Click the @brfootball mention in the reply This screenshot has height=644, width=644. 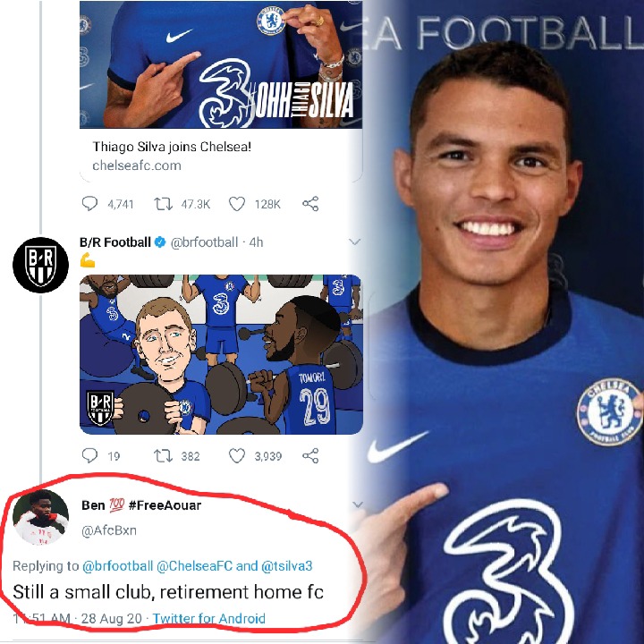(x=120, y=567)
